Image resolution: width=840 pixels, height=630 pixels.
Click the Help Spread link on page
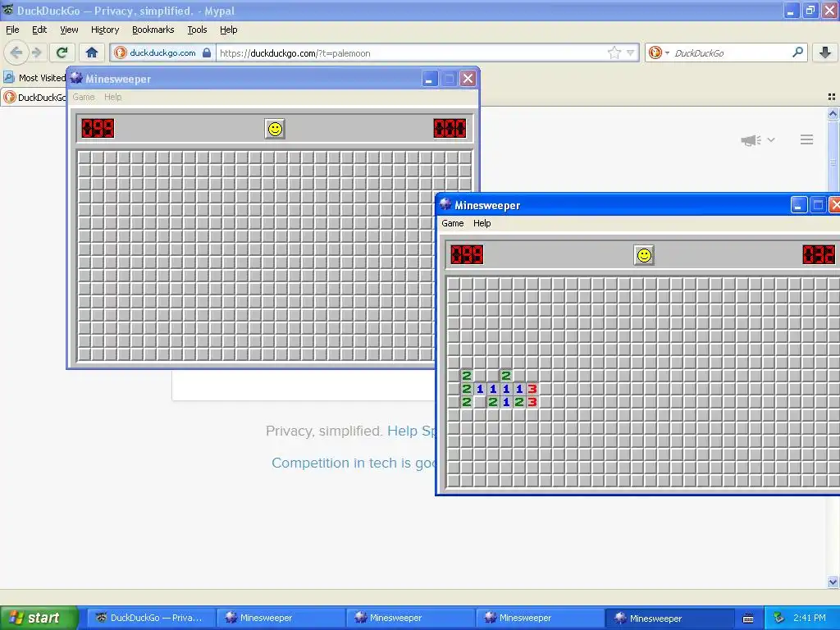(x=411, y=431)
